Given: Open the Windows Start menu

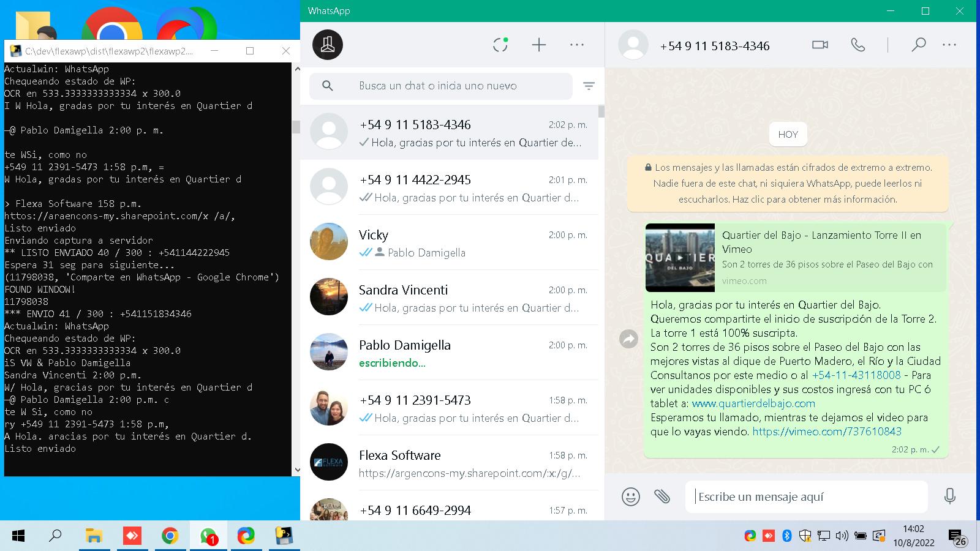Looking at the screenshot, I should tap(18, 536).
